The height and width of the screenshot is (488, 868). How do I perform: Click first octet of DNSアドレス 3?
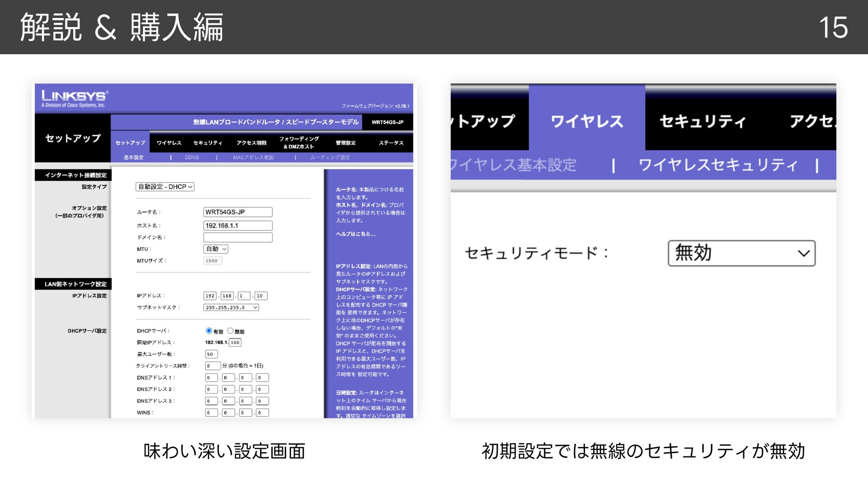211,401
